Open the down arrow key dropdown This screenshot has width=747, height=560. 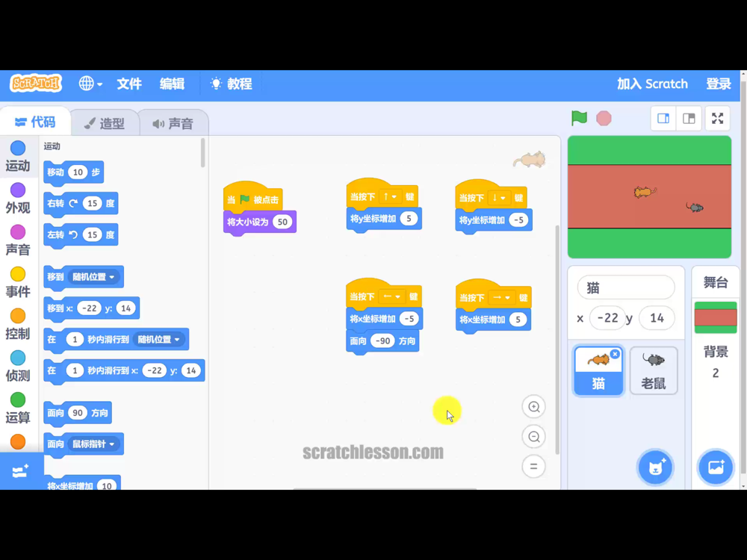pos(499,198)
